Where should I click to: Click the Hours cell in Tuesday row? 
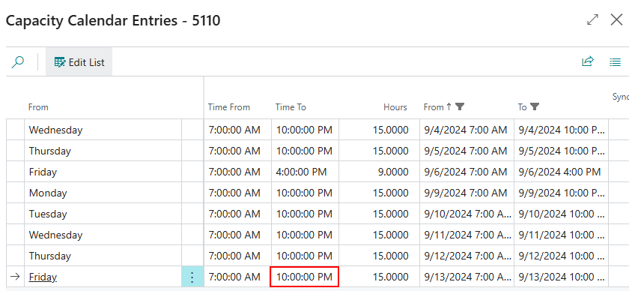pyautogui.click(x=379, y=214)
